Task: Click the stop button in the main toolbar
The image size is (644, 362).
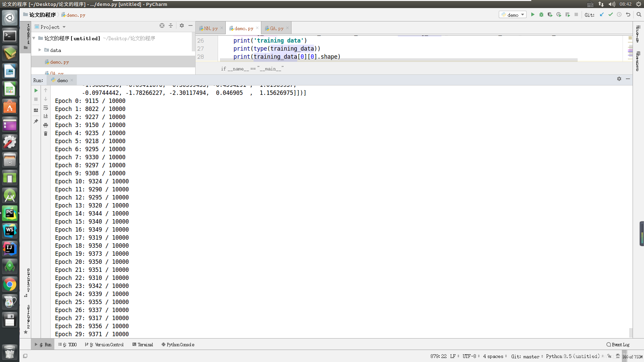Action: click(576, 15)
